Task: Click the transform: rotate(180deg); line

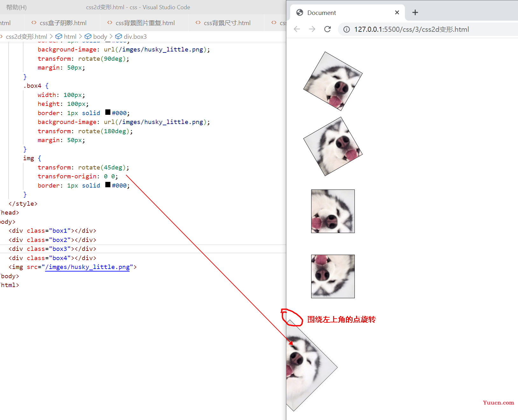Action: click(x=85, y=131)
